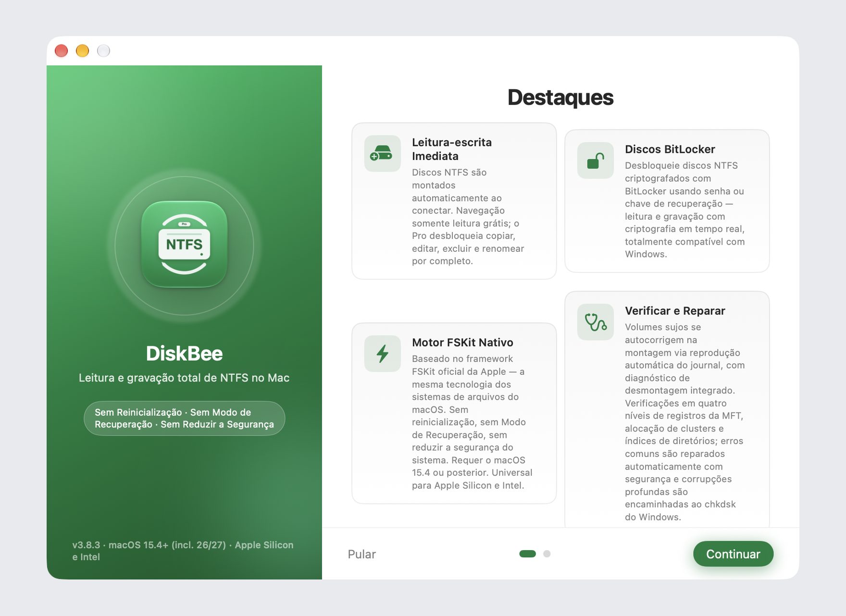This screenshot has height=616, width=846.
Task: Click the tagline "Leitura e gravação total de NTFS no Mac"
Action: coord(184,378)
